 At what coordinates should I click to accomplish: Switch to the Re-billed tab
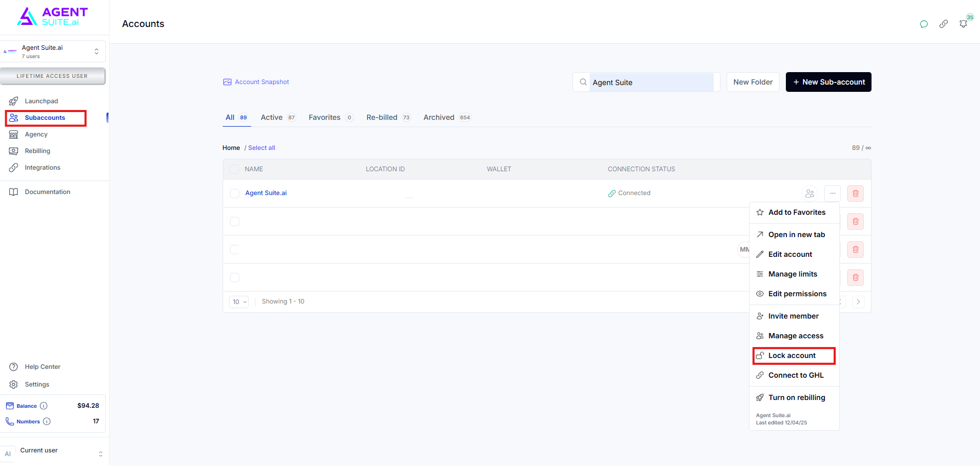point(388,118)
